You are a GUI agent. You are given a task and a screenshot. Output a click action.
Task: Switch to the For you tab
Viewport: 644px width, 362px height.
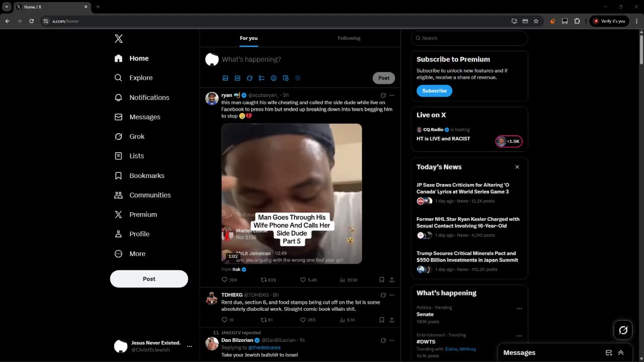[x=249, y=38]
